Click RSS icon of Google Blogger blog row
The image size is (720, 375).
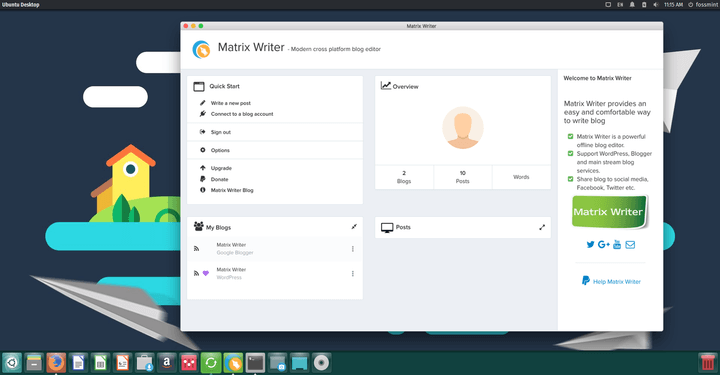pos(197,249)
